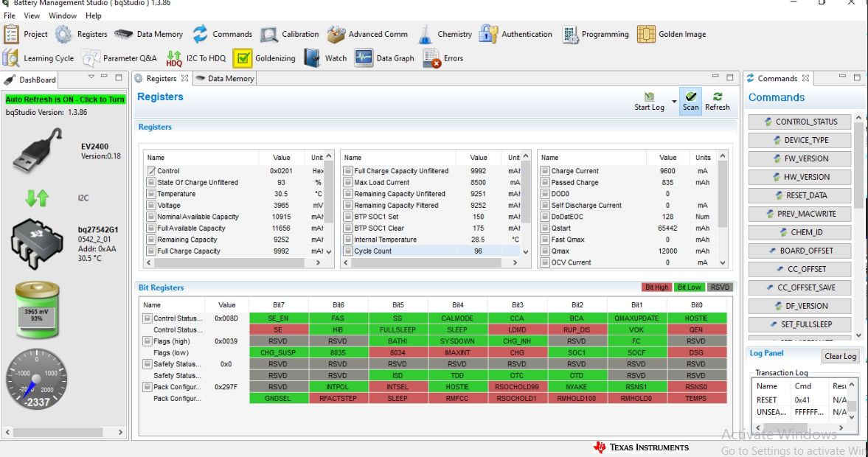The width and height of the screenshot is (868, 457).
Task: Click the Scan registers icon
Action: coord(690,97)
